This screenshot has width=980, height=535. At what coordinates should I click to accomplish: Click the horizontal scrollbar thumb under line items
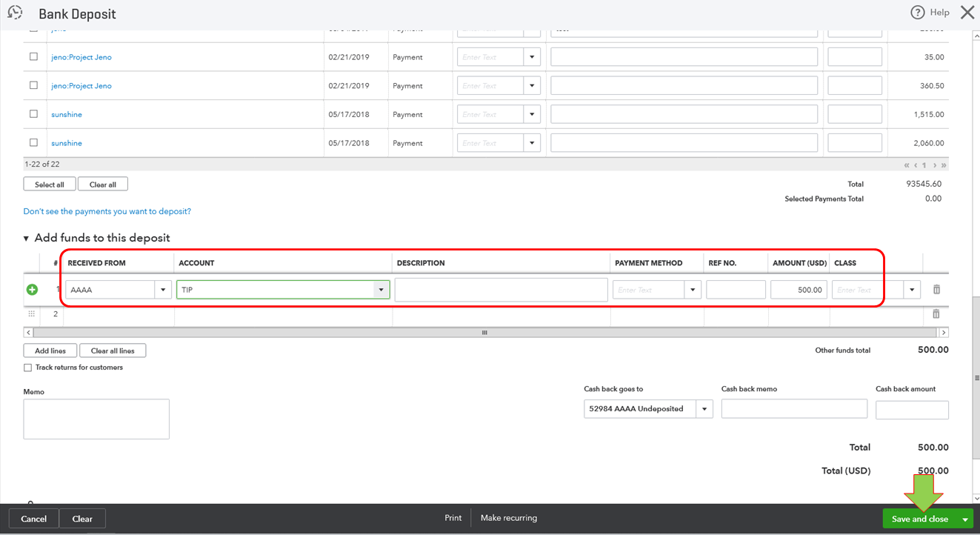pos(485,333)
